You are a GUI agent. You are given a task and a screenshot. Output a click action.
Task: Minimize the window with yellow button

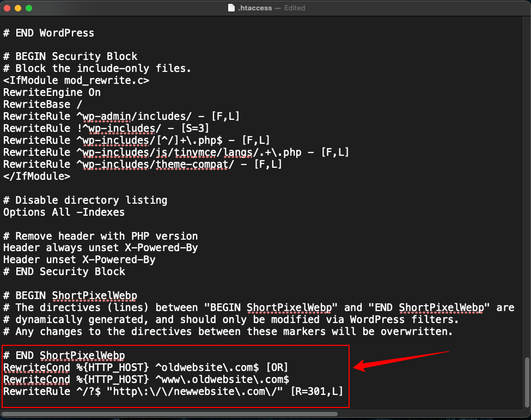tap(18, 8)
